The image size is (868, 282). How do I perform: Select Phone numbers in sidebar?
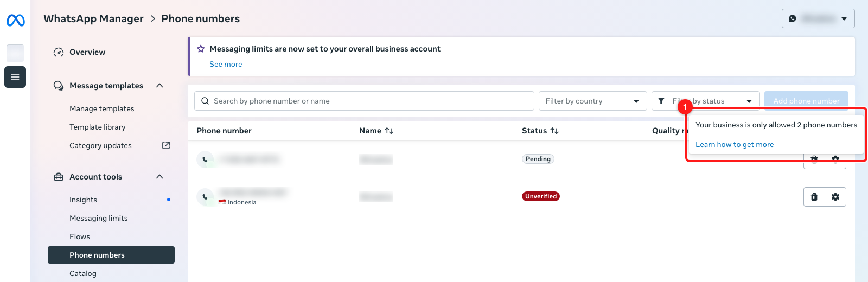[x=111, y=255]
